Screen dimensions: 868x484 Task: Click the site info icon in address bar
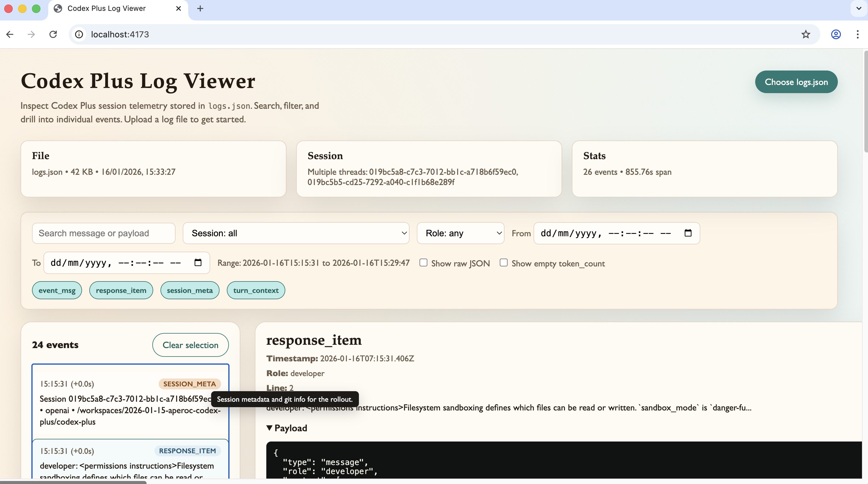click(x=79, y=34)
